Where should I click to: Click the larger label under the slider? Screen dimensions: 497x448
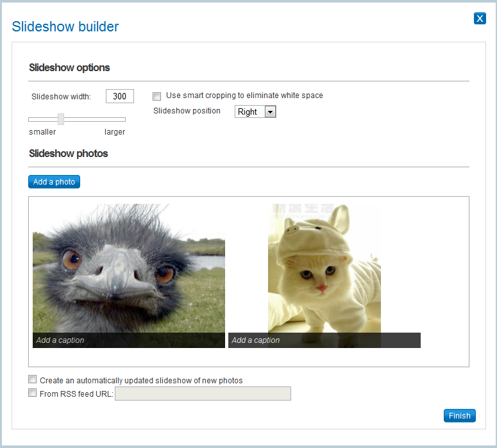pos(115,132)
